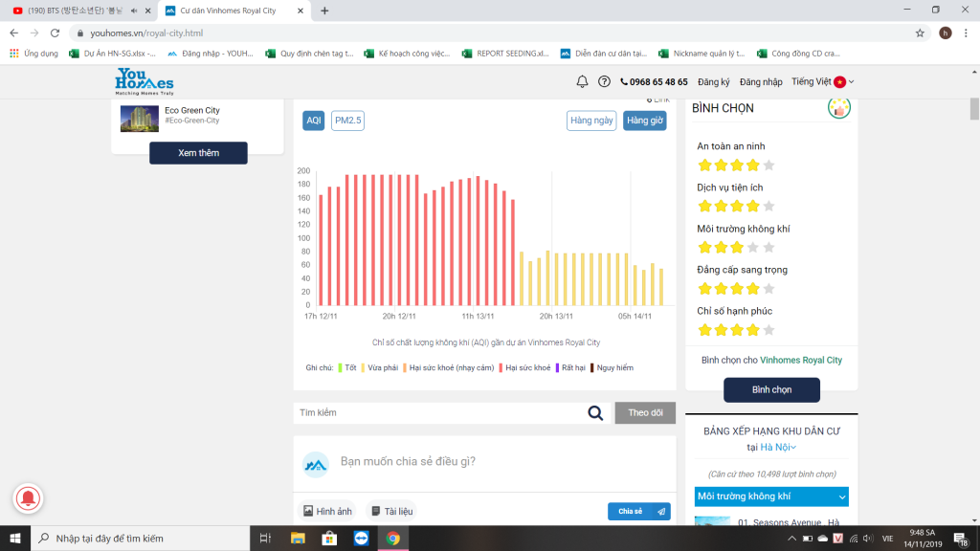Click the Bình chọn button
This screenshot has height=551, width=980.
click(x=771, y=390)
